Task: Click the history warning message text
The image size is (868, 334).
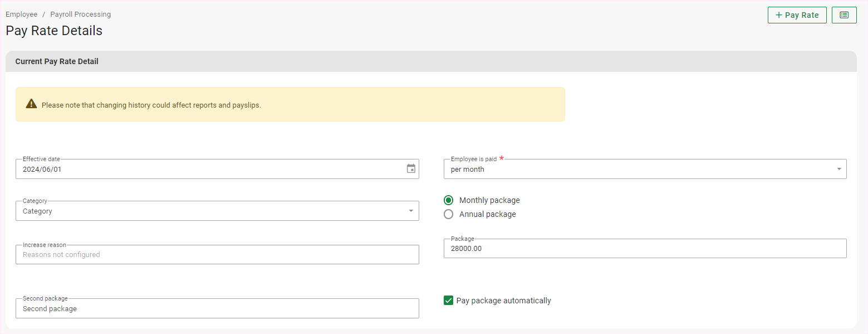Action: point(151,105)
